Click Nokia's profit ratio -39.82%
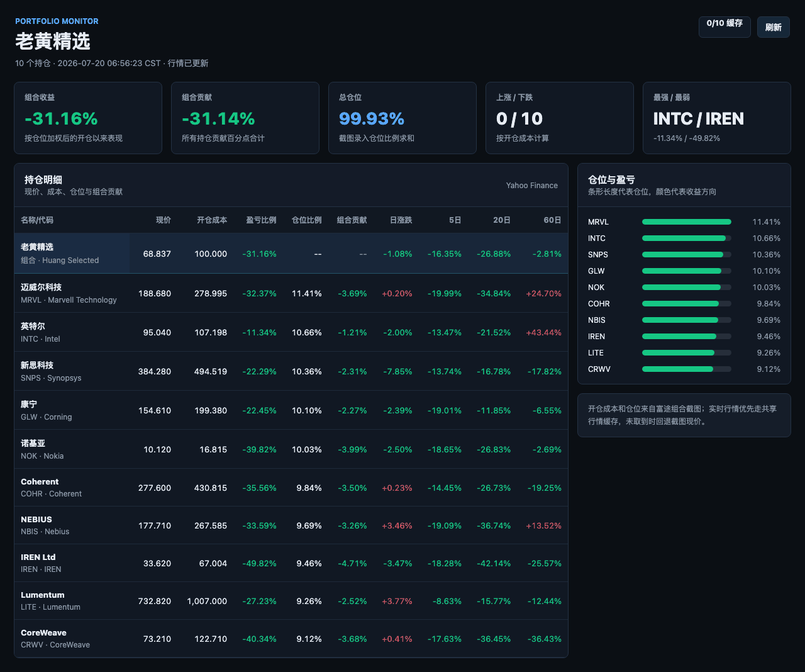The height and width of the screenshot is (672, 805). tap(259, 450)
